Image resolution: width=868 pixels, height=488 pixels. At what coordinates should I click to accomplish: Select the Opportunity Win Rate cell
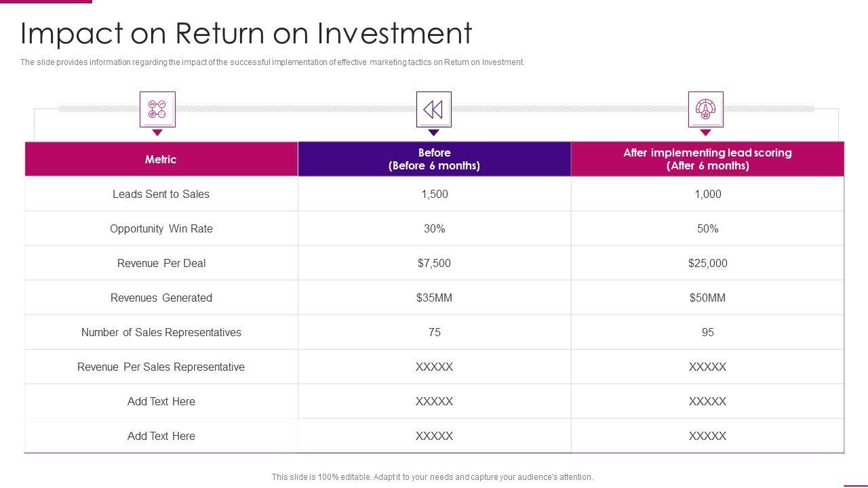pos(161,228)
